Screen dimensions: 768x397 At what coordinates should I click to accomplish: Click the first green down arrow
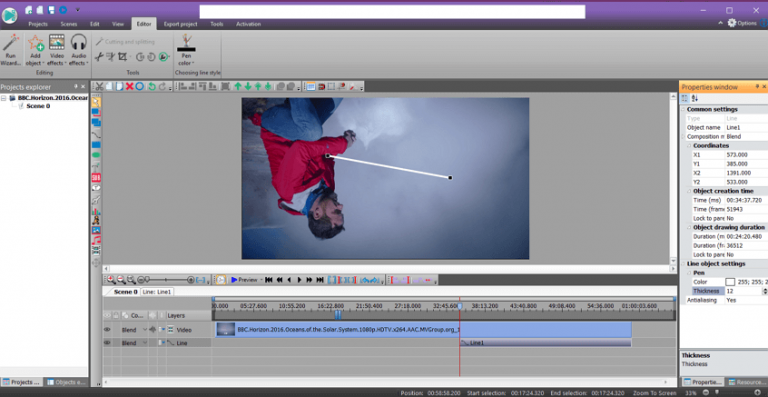pyautogui.click(x=248, y=87)
